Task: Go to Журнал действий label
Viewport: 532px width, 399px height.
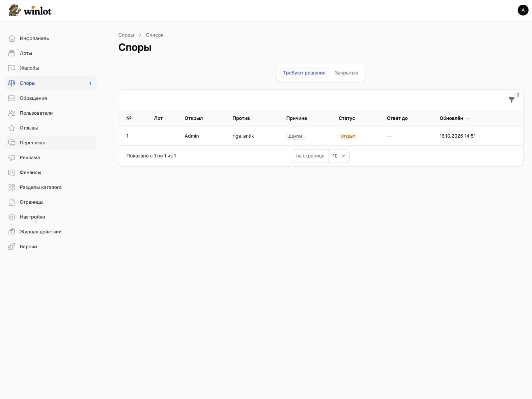Action: 40,232
